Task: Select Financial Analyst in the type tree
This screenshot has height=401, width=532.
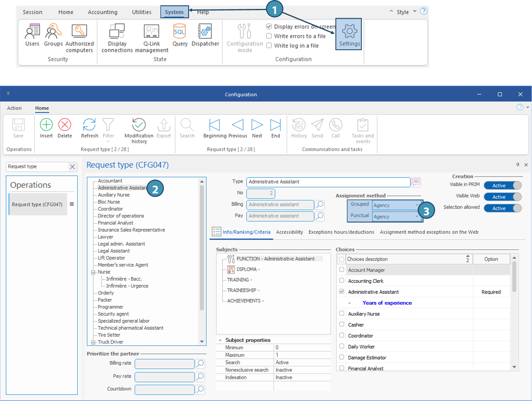Action: [116, 223]
